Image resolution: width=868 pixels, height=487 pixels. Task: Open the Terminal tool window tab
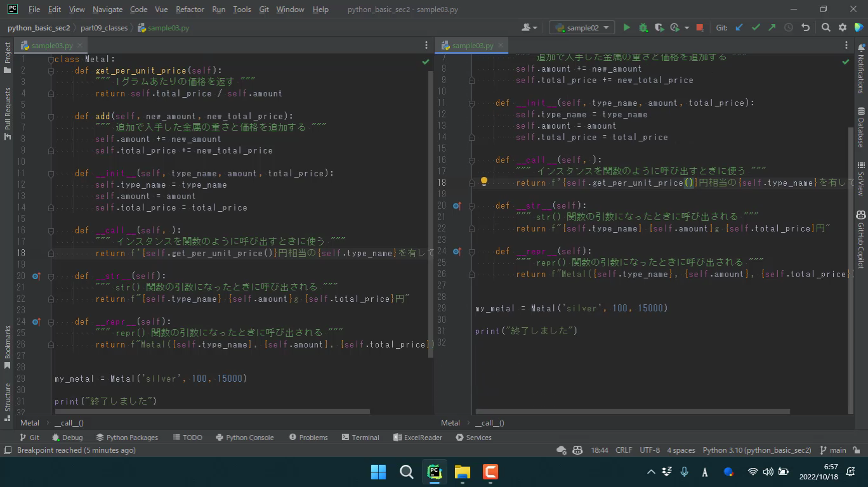pyautogui.click(x=360, y=438)
